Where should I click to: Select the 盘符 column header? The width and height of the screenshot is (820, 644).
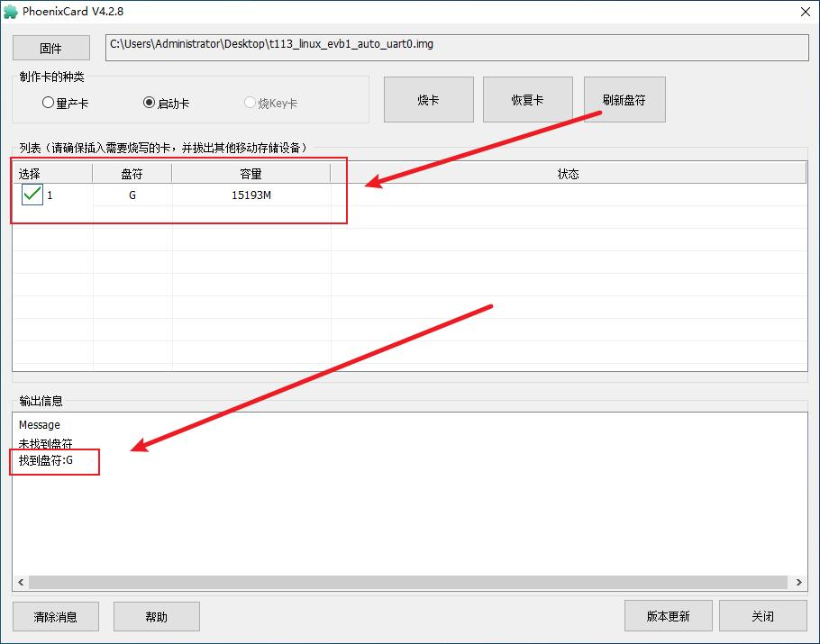coord(132,173)
